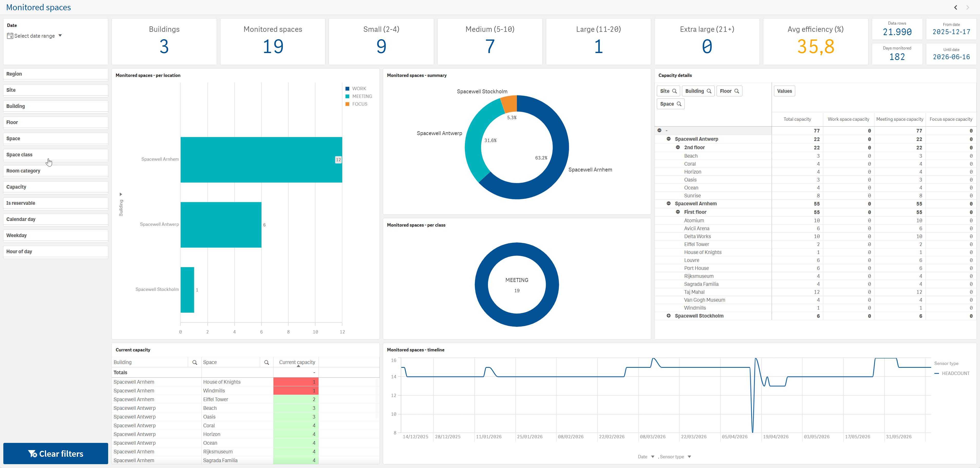The width and height of the screenshot is (980, 468).
Task: Go to the previous sheet arrow
Action: pos(956,7)
